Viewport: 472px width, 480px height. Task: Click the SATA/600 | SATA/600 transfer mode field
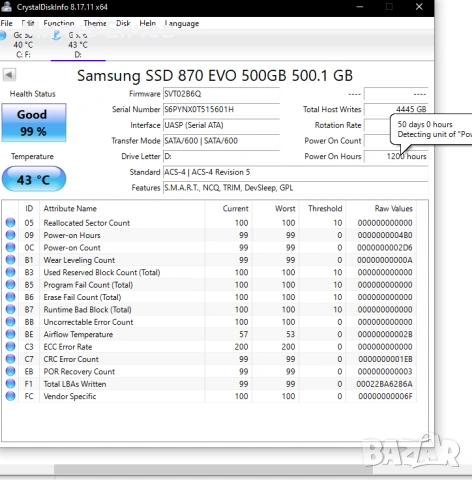[x=221, y=141]
